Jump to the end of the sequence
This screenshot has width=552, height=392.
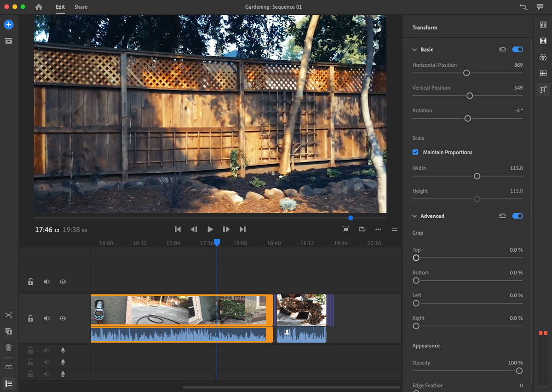pyautogui.click(x=242, y=229)
